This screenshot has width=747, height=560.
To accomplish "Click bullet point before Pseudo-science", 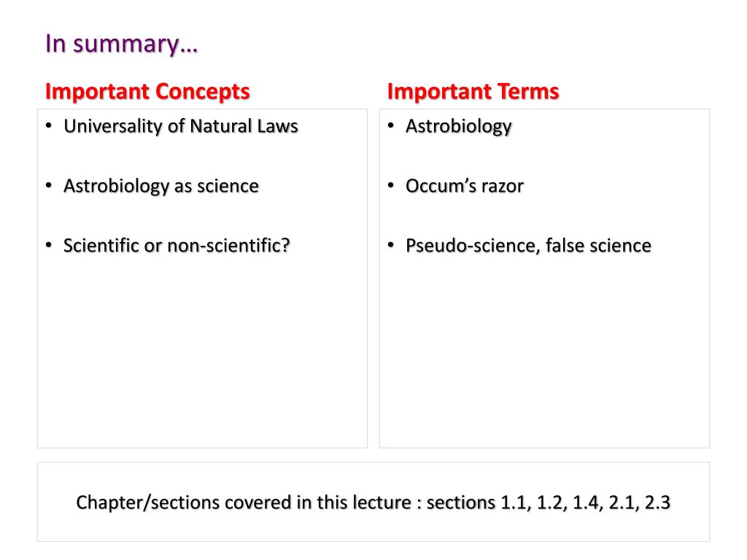I will point(391,245).
